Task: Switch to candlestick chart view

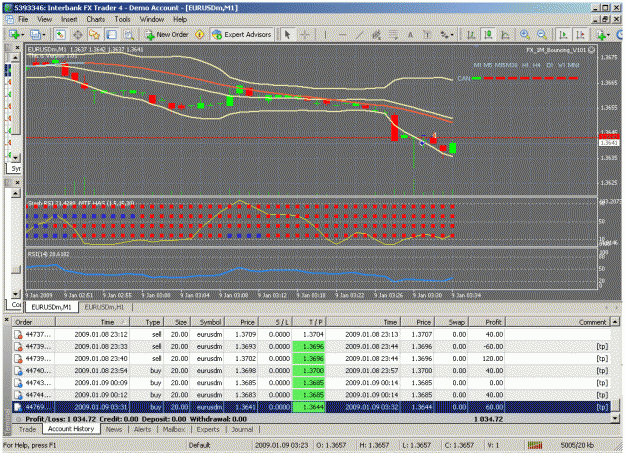Action: pyautogui.click(x=488, y=35)
